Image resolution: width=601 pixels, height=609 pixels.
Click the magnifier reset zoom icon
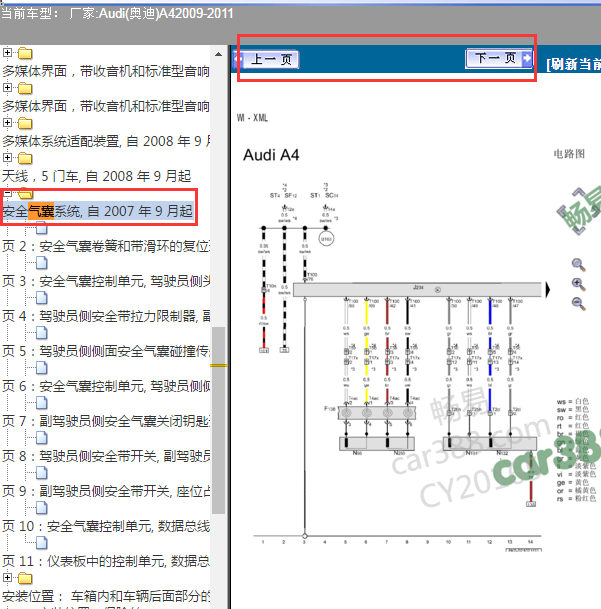click(578, 265)
